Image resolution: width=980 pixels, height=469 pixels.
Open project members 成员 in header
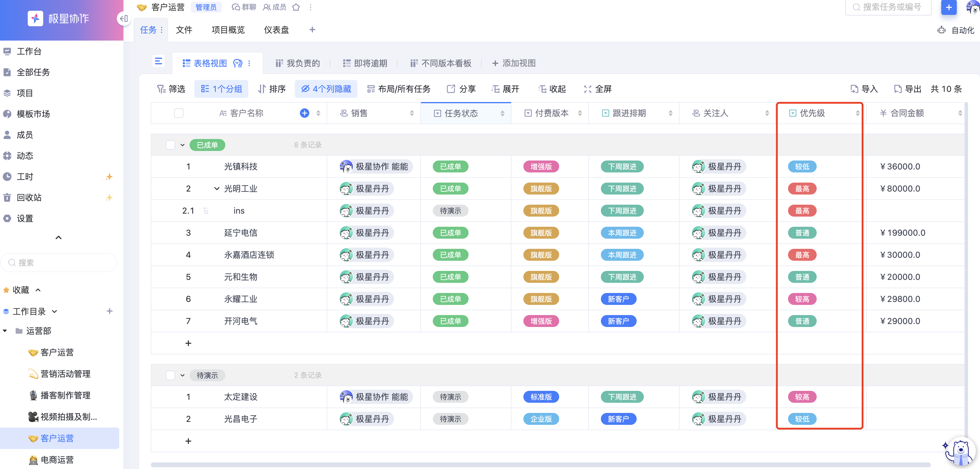pyautogui.click(x=274, y=7)
